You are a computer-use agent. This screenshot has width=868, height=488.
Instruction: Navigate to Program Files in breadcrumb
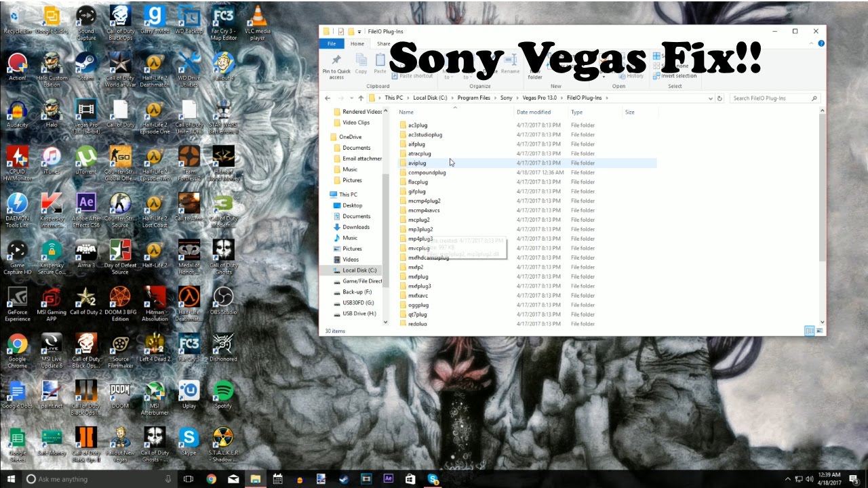[474, 98]
